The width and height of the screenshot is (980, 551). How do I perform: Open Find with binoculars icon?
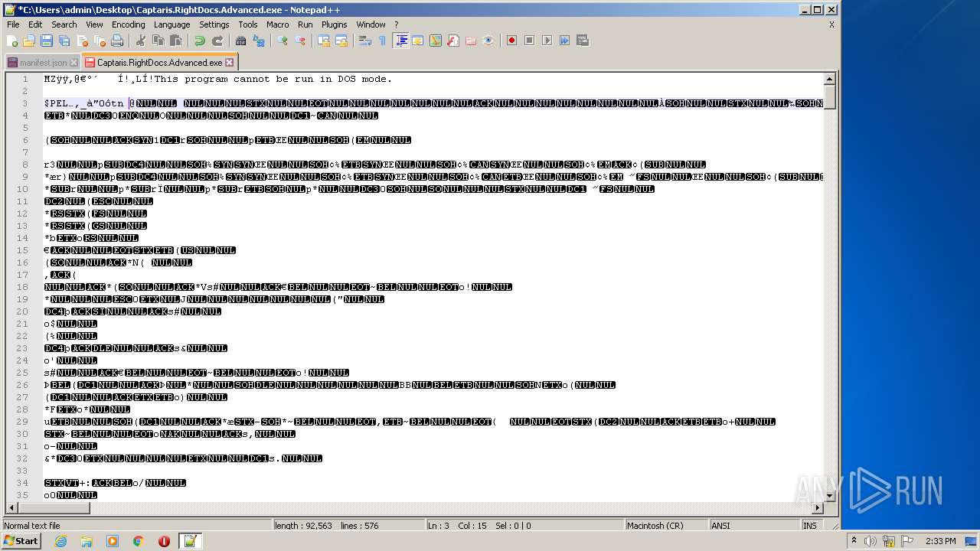tap(240, 41)
